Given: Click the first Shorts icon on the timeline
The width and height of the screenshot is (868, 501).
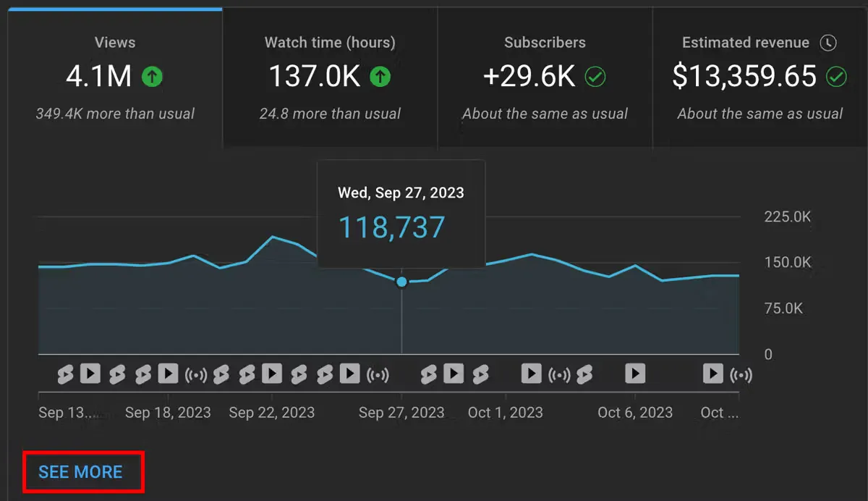Looking at the screenshot, I should [66, 374].
